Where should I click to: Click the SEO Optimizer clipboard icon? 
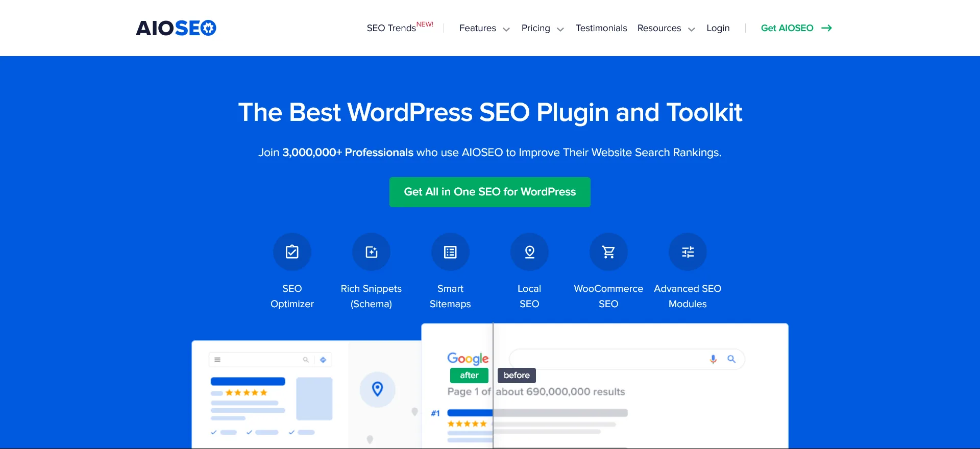292,252
